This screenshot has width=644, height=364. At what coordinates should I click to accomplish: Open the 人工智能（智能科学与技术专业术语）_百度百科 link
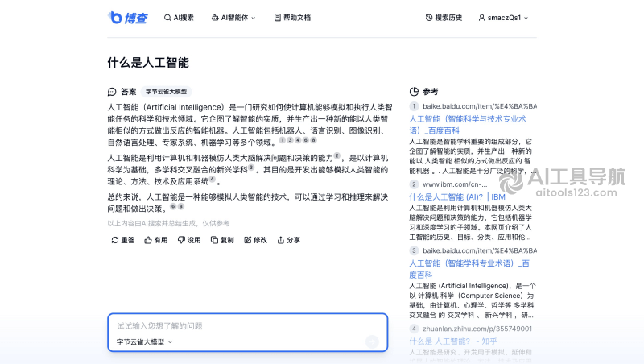[x=468, y=125]
